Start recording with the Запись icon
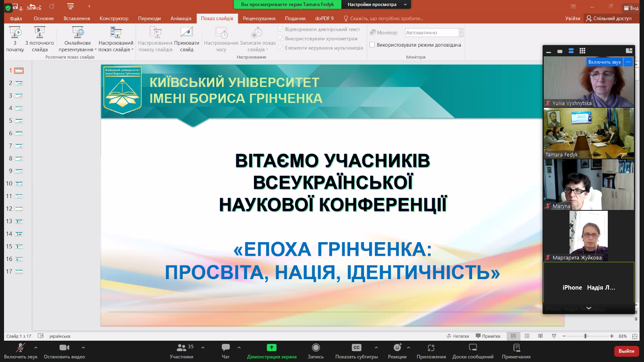This screenshot has height=362, width=644. coord(316,348)
